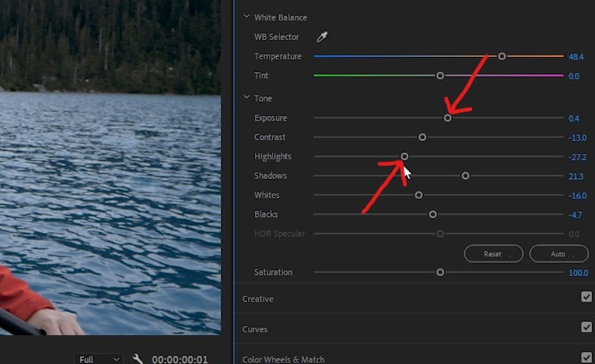Viewport: 595px width, 364px height.
Task: Collapse the Tone section
Action: click(x=246, y=97)
